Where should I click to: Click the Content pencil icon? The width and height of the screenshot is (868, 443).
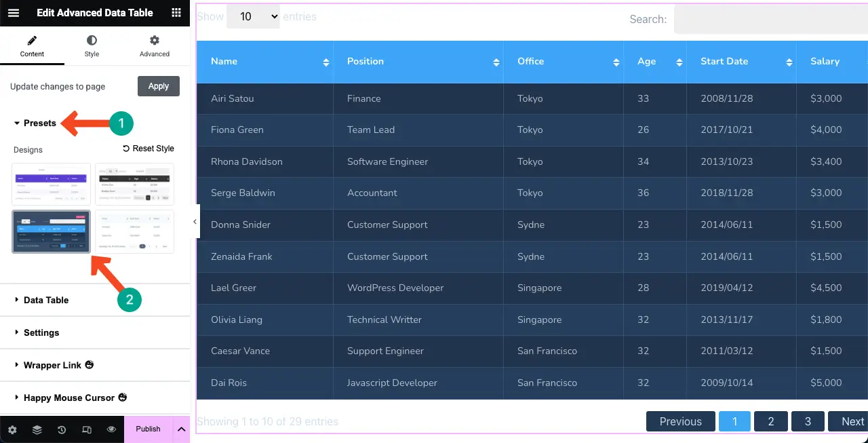coord(32,41)
